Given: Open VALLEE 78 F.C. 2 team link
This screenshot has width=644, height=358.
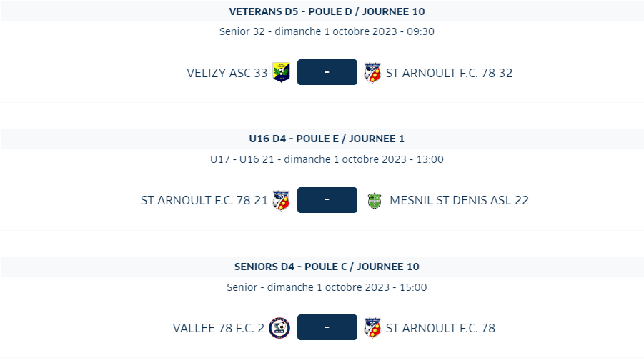Looking at the screenshot, I should tap(219, 329).
